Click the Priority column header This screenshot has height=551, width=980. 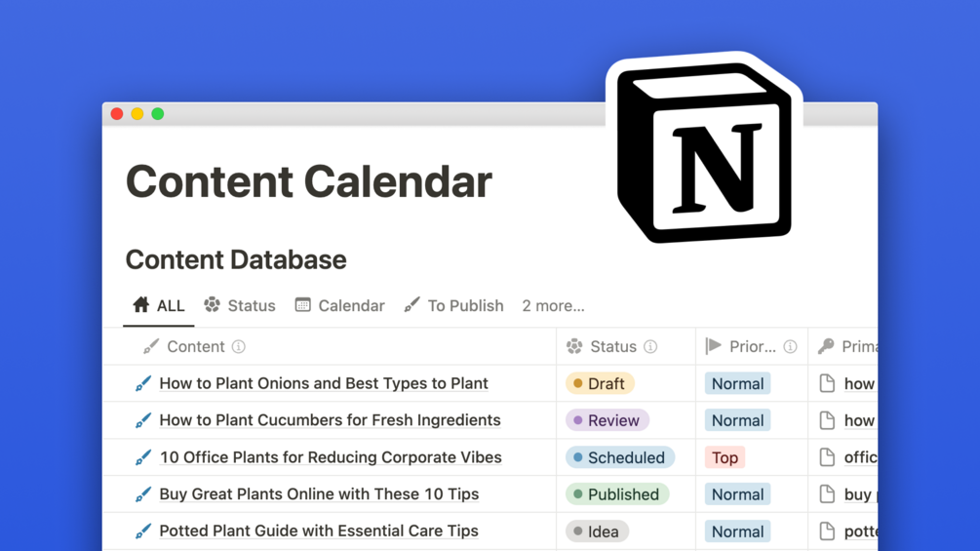point(752,347)
